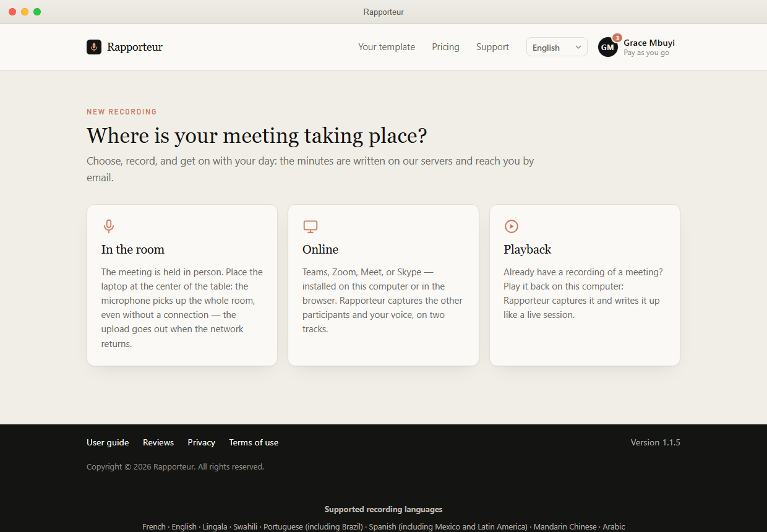The height and width of the screenshot is (532, 767).
Task: Click the monitor icon on Online card
Action: [x=311, y=226]
